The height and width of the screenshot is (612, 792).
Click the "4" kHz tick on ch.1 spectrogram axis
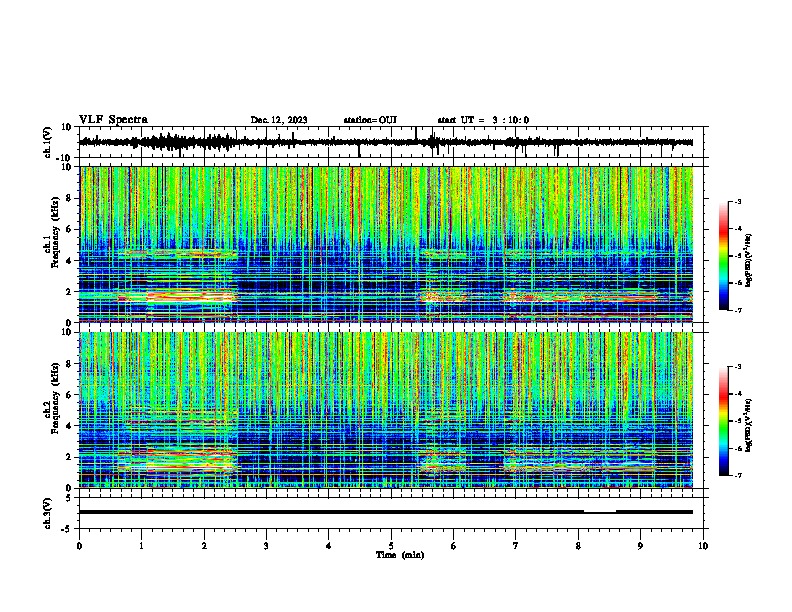(x=70, y=261)
